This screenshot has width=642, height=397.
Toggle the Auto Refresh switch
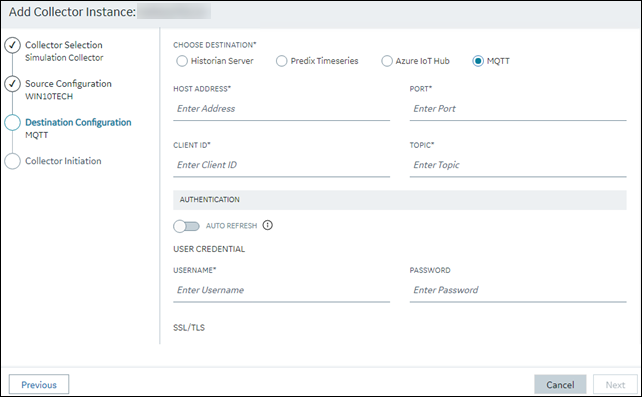tap(186, 226)
